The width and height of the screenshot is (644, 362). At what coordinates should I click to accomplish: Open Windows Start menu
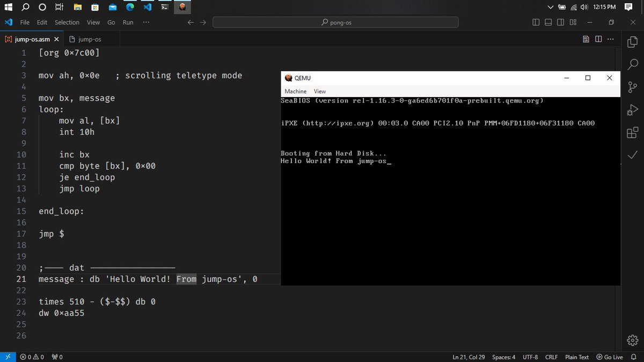pos(9,7)
